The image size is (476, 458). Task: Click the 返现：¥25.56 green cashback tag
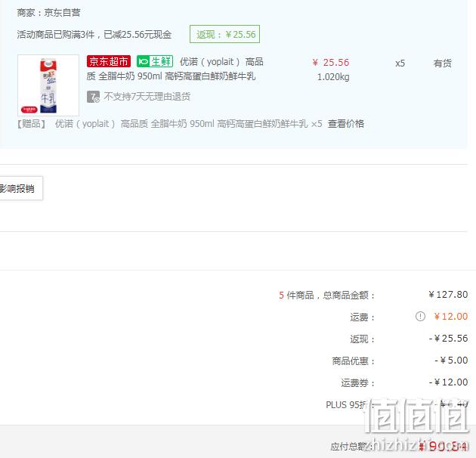pos(224,34)
